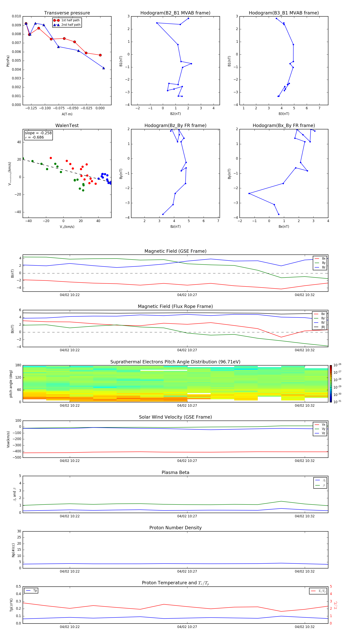Screen dimensions: 351x644
Task: Click 'Hodogram(B2_B1 MVAB frame)' title
Action: [x=175, y=13]
